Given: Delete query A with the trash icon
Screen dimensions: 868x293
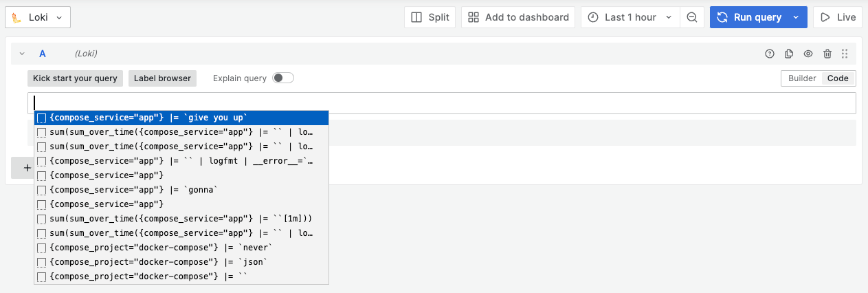Looking at the screenshot, I should tap(827, 54).
